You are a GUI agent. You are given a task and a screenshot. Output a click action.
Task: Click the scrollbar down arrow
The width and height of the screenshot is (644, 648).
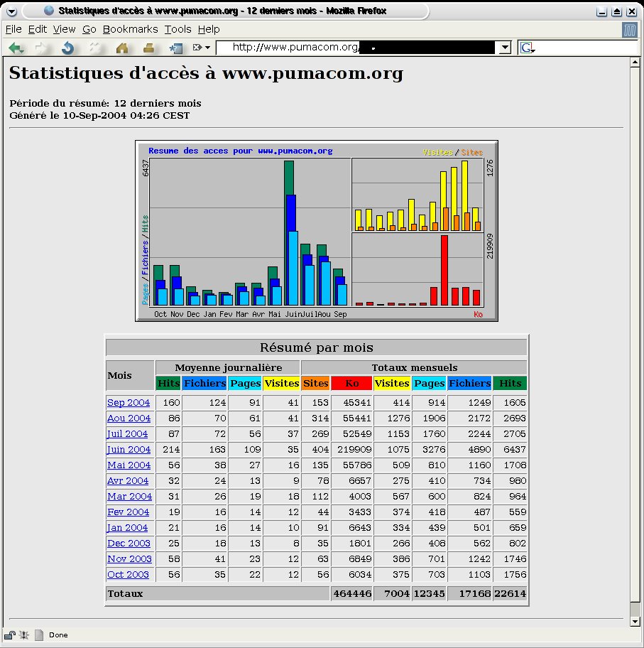[635, 622]
